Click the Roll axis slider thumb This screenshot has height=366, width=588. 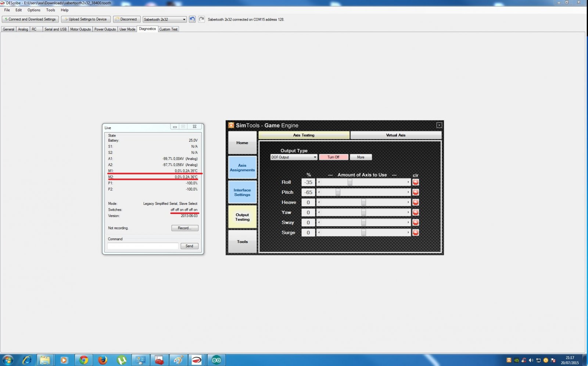[350, 182]
